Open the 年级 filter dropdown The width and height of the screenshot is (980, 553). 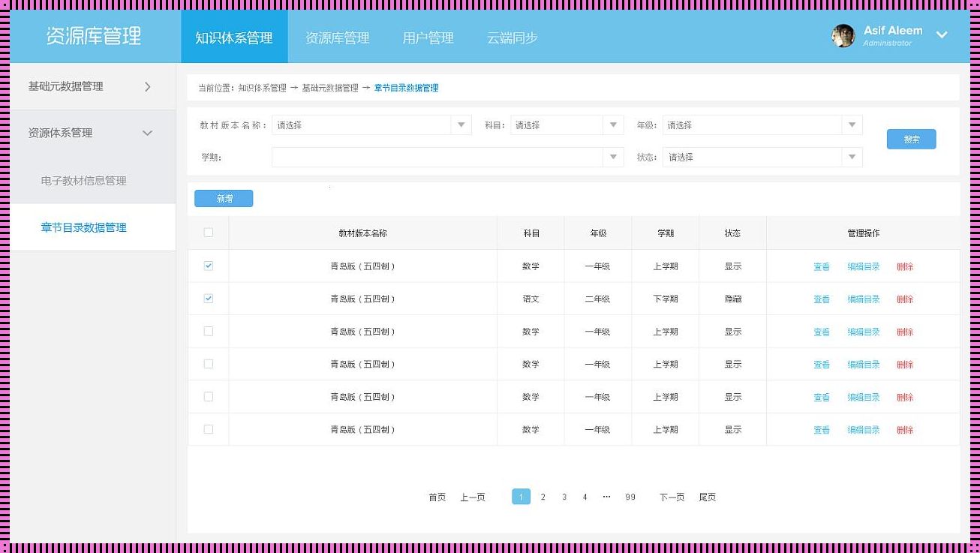(762, 125)
